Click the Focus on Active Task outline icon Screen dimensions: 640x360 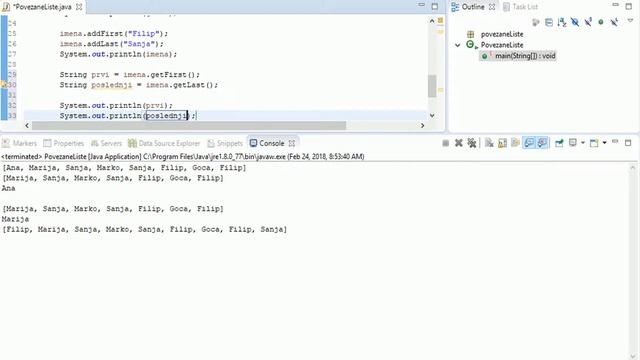point(536,22)
